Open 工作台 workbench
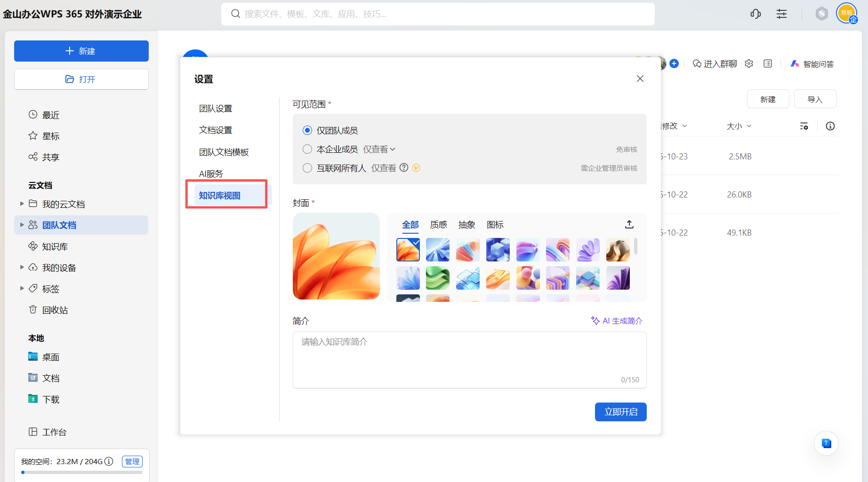Screen dimensions: 868x482 [x=48, y=432]
